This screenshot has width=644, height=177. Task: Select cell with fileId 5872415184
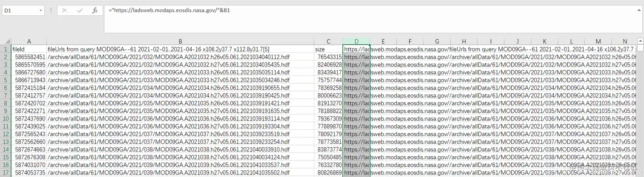29,88
